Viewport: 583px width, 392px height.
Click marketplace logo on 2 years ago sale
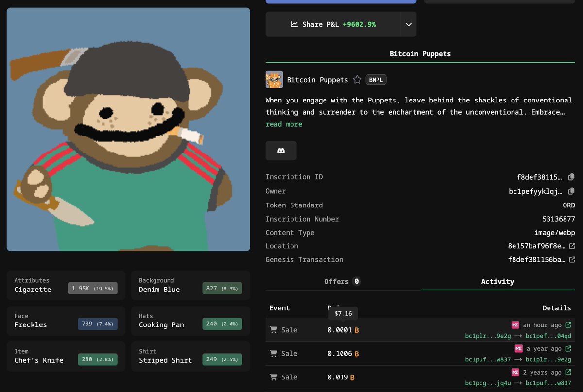click(515, 372)
